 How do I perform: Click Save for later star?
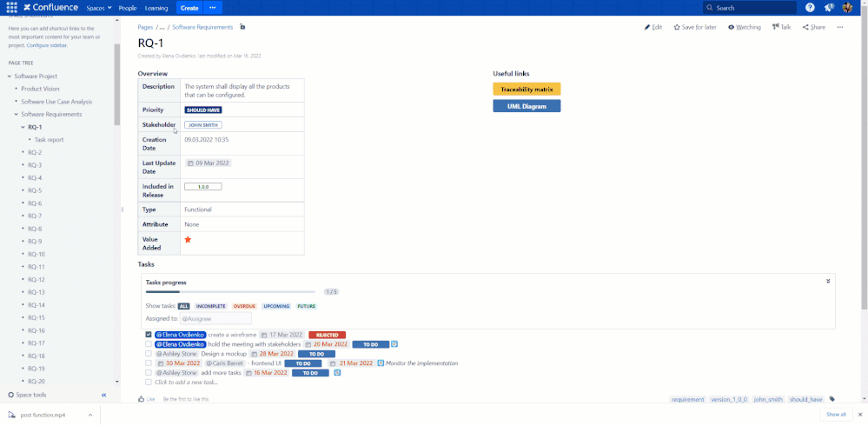pyautogui.click(x=695, y=27)
